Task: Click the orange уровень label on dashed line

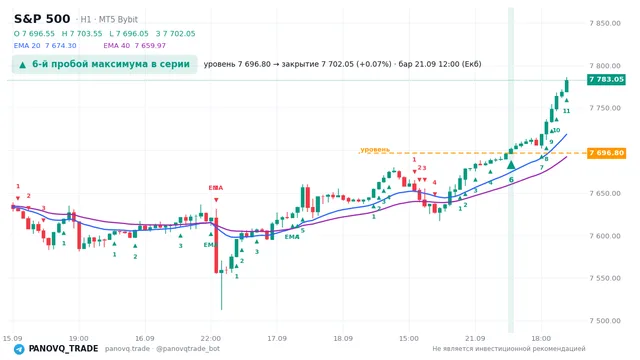Action: [375, 149]
